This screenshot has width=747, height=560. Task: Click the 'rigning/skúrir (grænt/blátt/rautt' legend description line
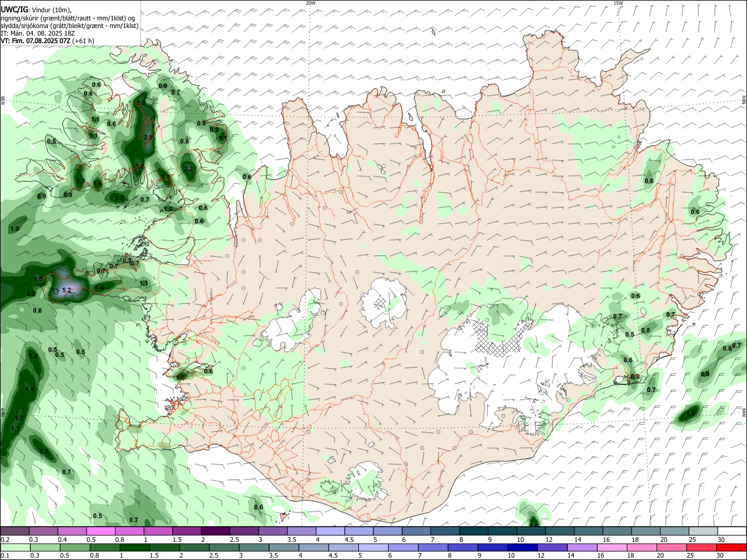[68, 18]
